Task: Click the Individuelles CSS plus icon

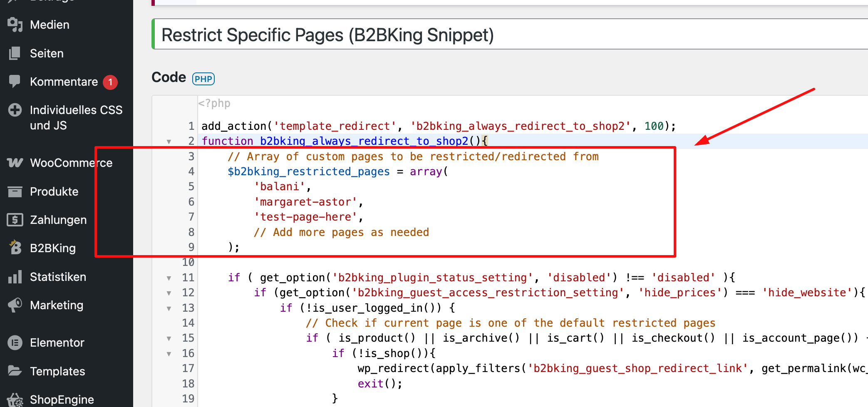Action: (x=15, y=110)
